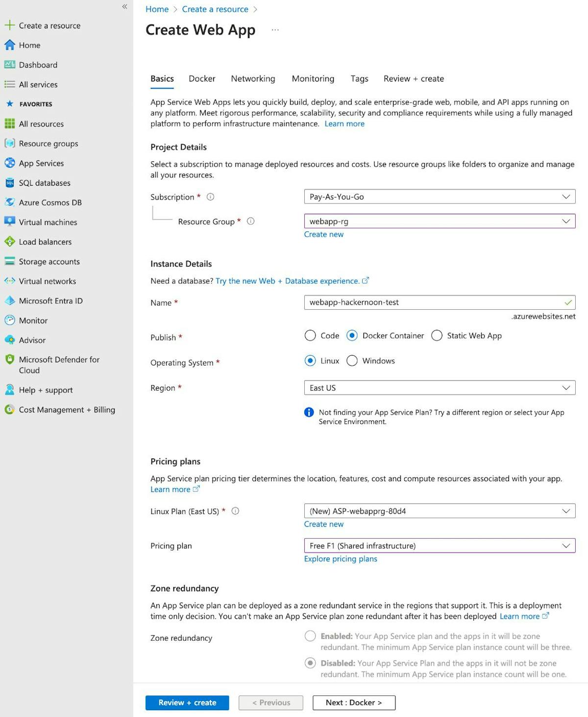Open Cost Management + Billing
The width and height of the screenshot is (588, 717).
tap(67, 410)
